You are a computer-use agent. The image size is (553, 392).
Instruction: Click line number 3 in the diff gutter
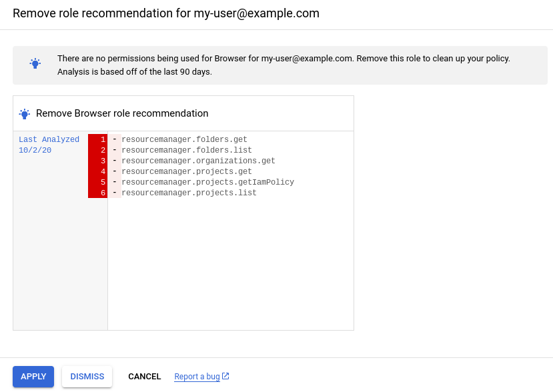[103, 161]
